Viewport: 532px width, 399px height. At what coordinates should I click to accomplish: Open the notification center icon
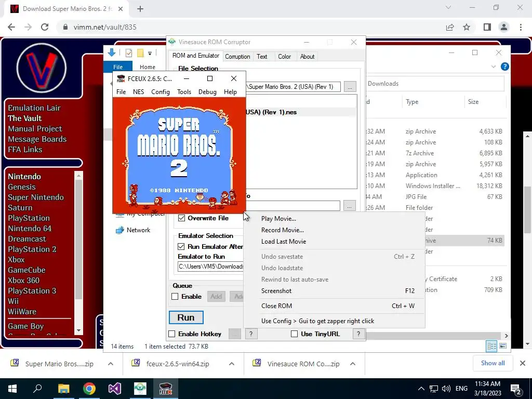[x=516, y=389]
